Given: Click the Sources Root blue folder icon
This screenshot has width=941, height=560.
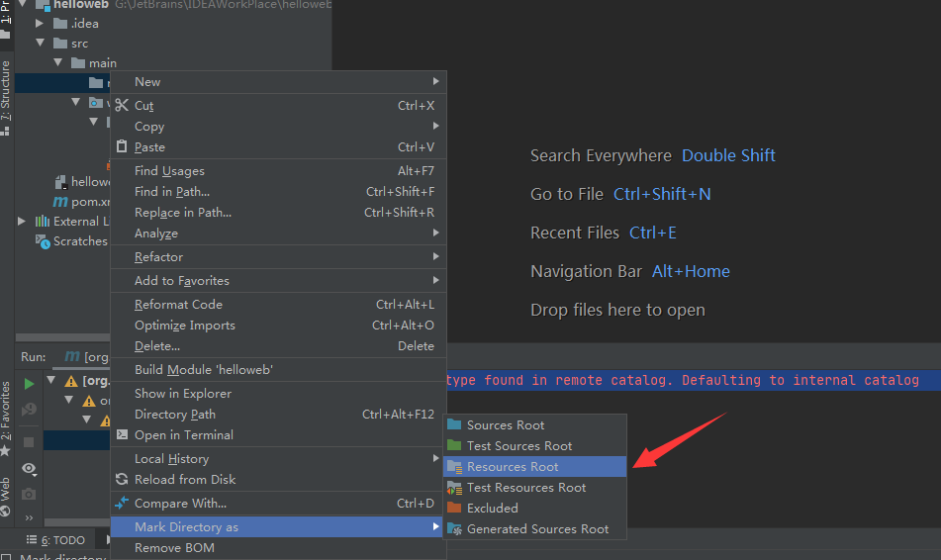Looking at the screenshot, I should (454, 424).
